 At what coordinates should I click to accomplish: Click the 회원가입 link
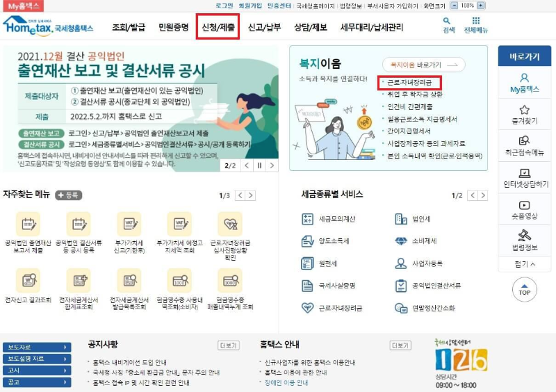click(250, 6)
